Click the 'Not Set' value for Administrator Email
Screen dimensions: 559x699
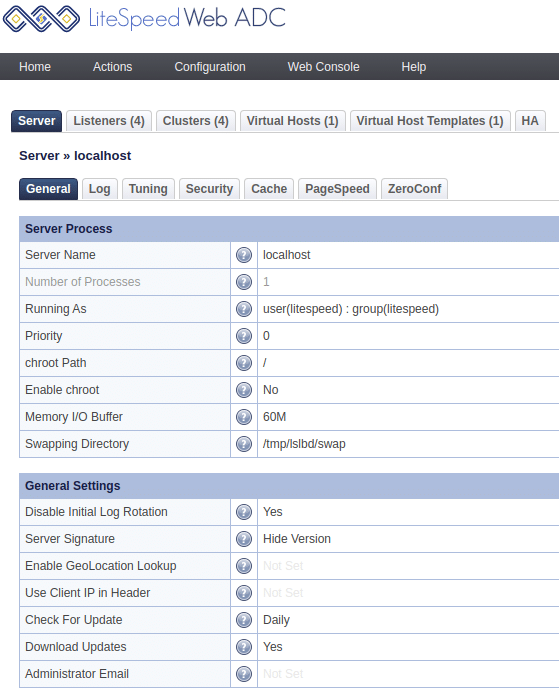coord(283,674)
